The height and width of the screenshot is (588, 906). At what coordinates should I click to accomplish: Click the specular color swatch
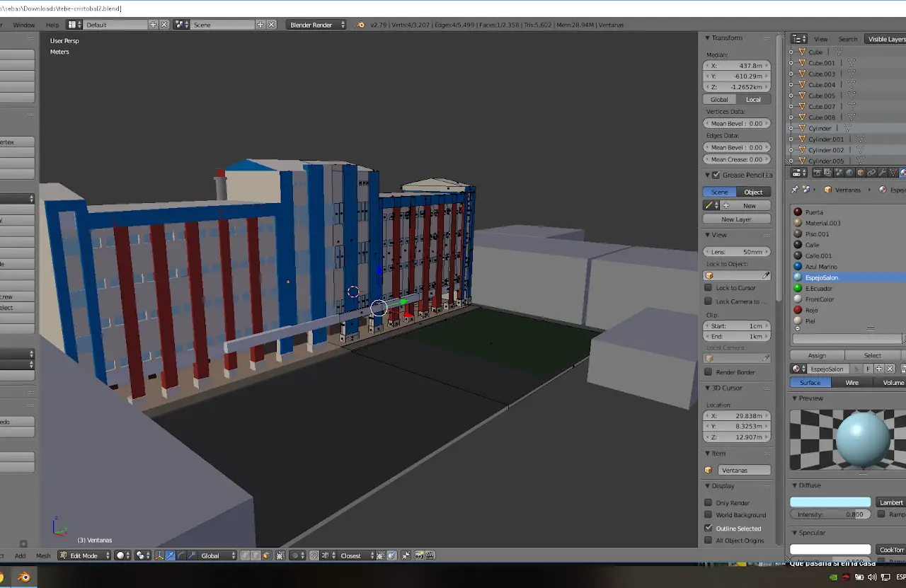(x=830, y=550)
